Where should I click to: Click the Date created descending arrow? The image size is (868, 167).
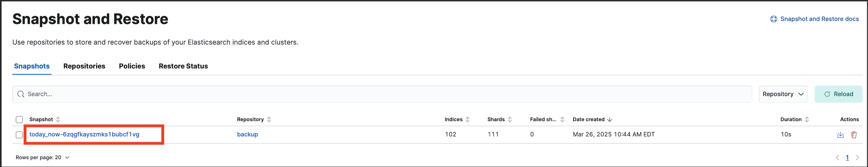[x=610, y=119]
